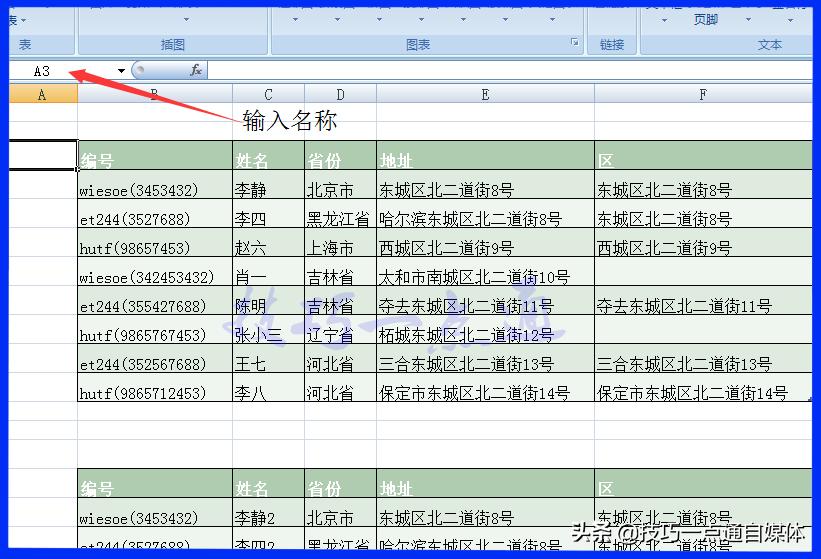821x559 pixels.
Task: Select the 地址 header of the first table
Action: (x=485, y=155)
